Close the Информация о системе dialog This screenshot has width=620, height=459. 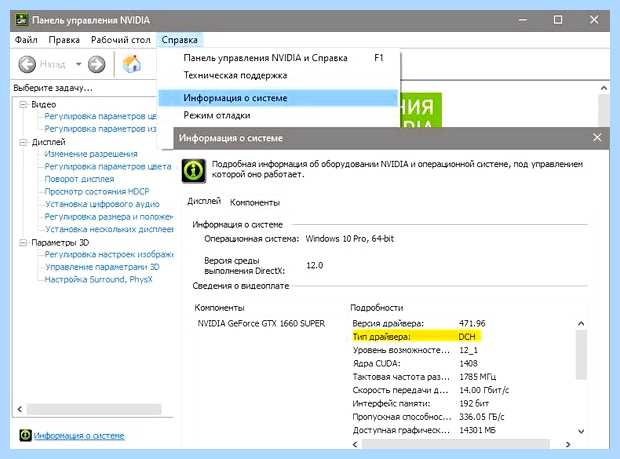pos(597,138)
